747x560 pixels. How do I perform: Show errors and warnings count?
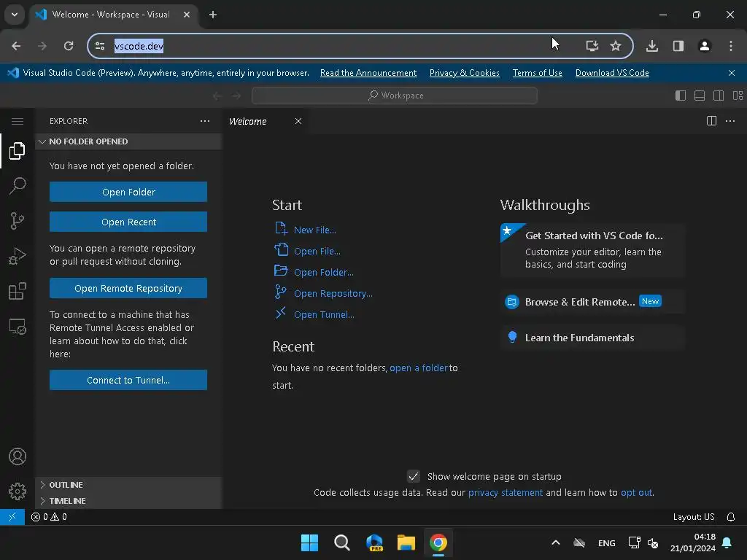pyautogui.click(x=49, y=517)
